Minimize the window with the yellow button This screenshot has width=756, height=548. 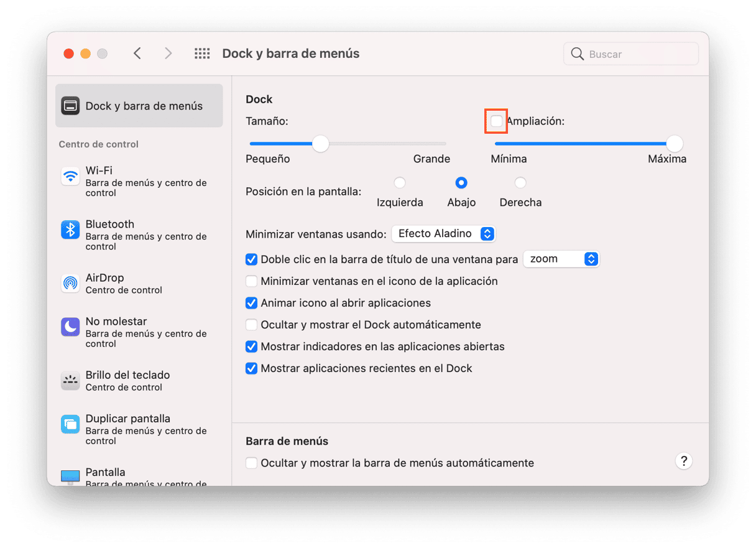[x=85, y=53]
